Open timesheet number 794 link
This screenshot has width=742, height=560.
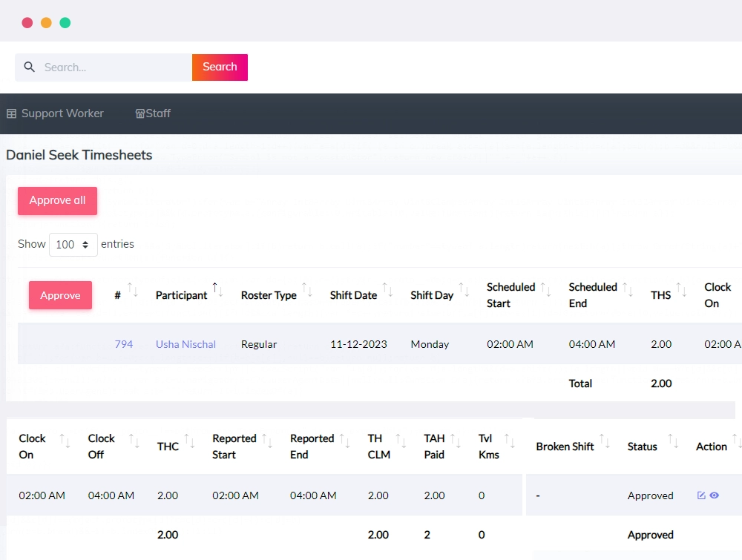click(x=123, y=344)
